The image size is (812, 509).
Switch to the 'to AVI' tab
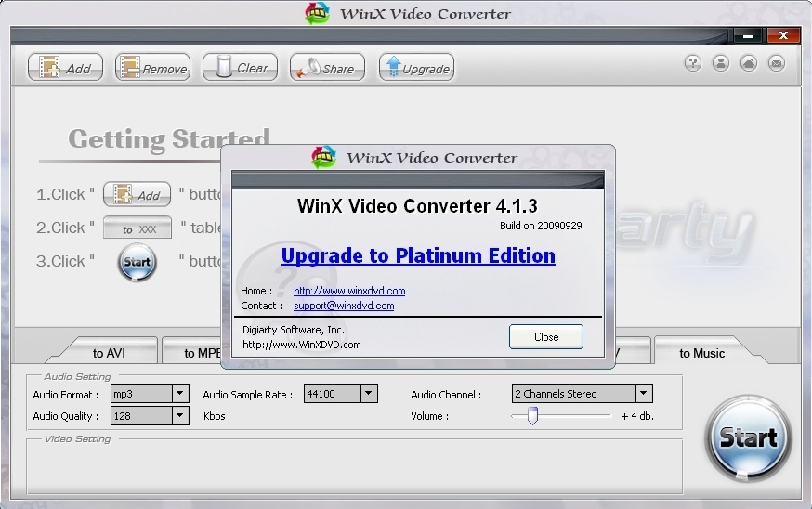pyautogui.click(x=109, y=353)
